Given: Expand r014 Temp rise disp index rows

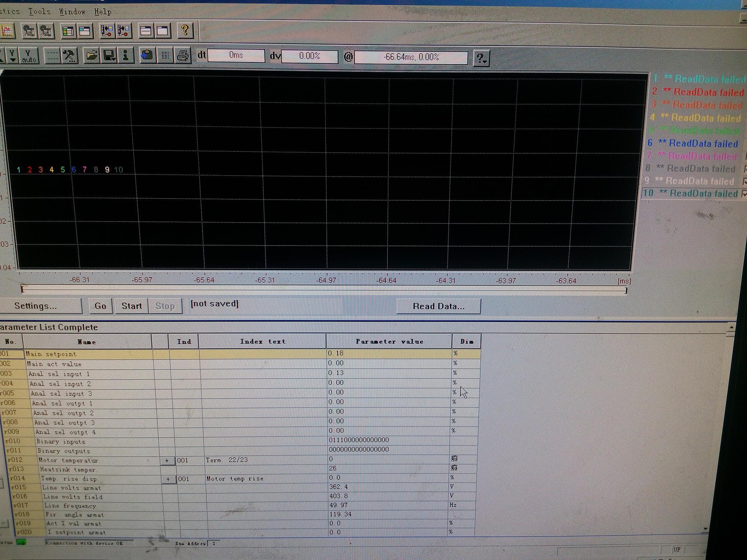Looking at the screenshot, I should 168,479.
